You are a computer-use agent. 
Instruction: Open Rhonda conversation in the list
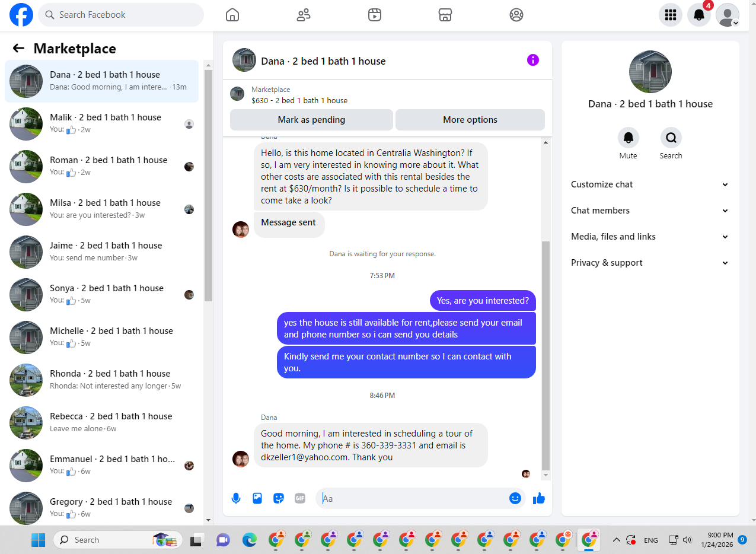[x=102, y=380]
